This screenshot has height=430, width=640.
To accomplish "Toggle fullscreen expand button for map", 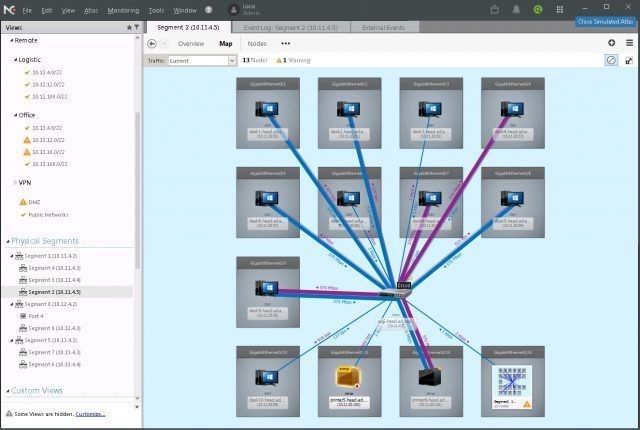I will coord(629,60).
